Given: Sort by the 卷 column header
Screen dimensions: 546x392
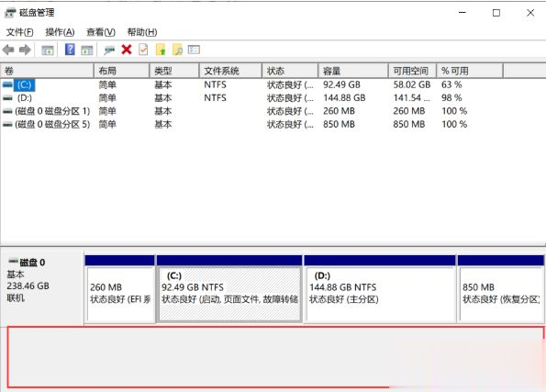Looking at the screenshot, I should [47, 71].
